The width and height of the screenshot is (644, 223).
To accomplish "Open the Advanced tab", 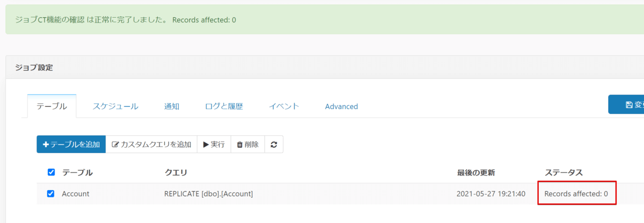I will (x=341, y=106).
